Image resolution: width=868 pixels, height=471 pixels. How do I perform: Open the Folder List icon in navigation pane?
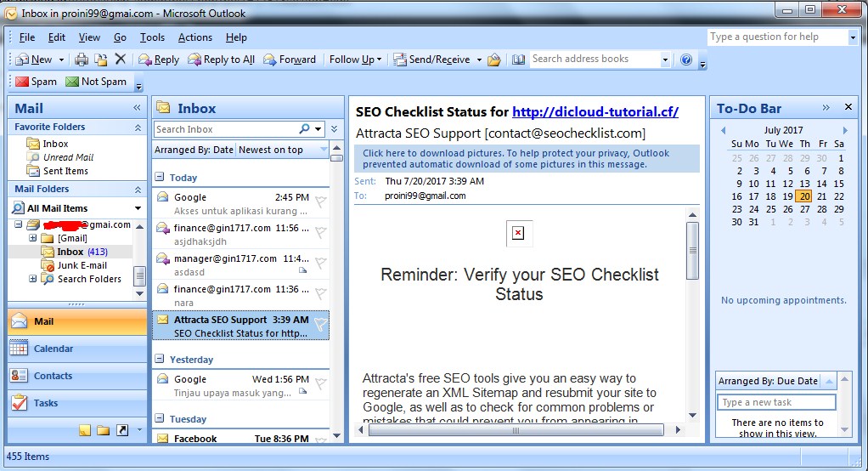[103, 430]
